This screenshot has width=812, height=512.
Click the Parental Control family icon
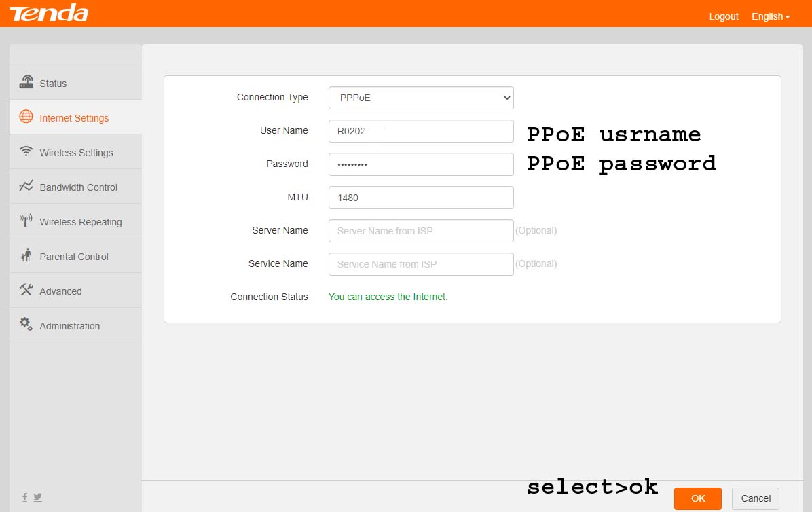(x=26, y=255)
